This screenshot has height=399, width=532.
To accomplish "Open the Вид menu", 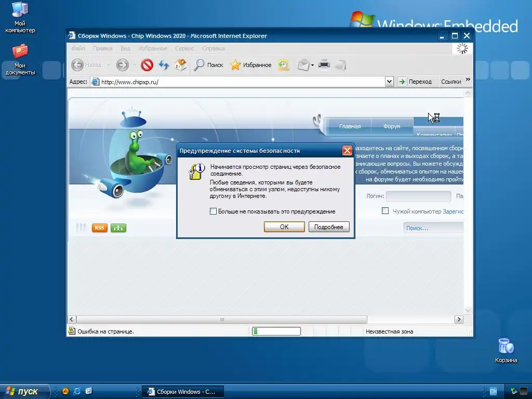I will pyautogui.click(x=125, y=48).
